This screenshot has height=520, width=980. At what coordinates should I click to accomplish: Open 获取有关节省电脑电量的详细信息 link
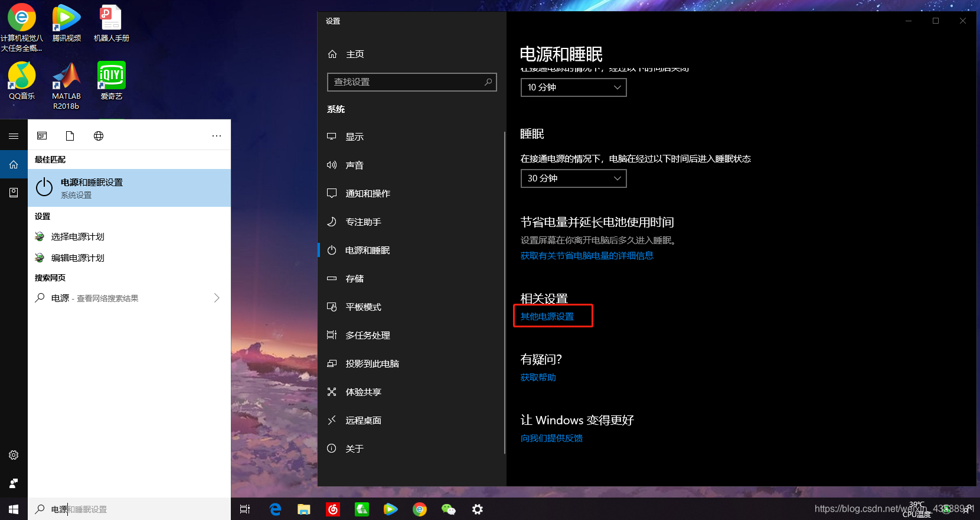pos(587,256)
